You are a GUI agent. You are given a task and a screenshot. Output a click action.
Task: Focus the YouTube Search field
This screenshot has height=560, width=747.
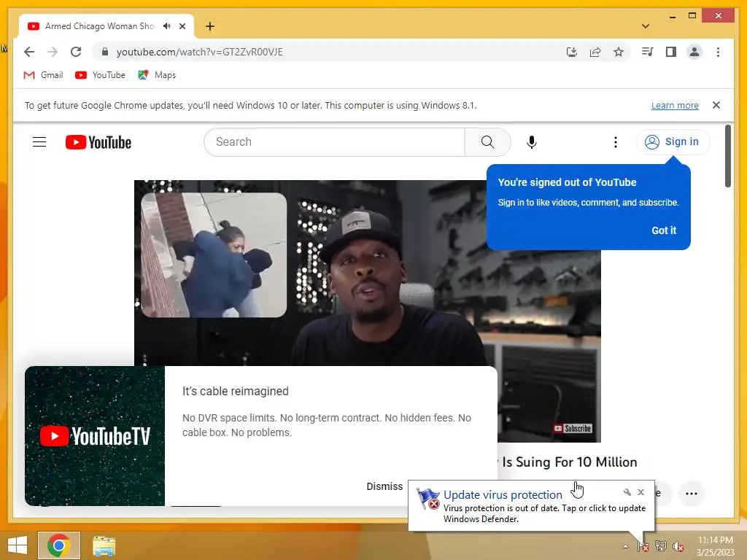pyautogui.click(x=334, y=142)
